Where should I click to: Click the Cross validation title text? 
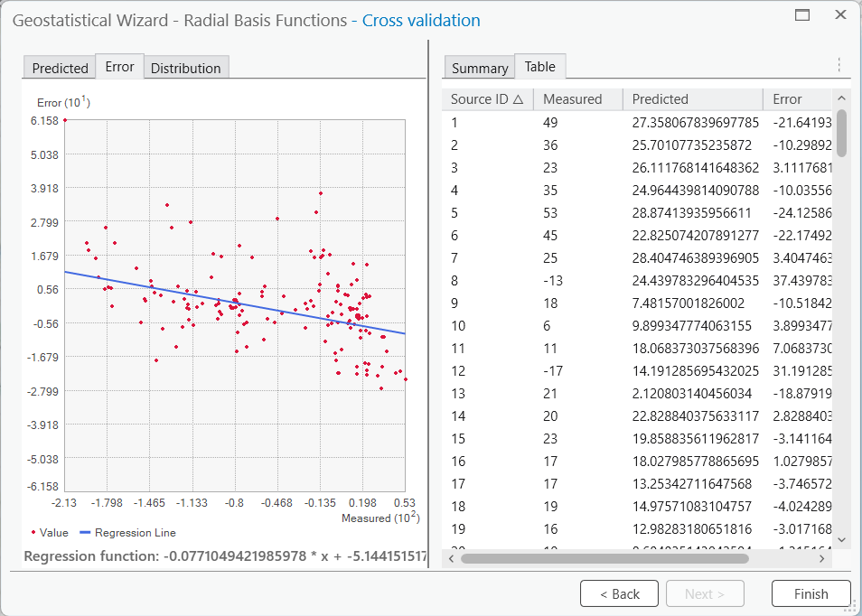point(421,21)
